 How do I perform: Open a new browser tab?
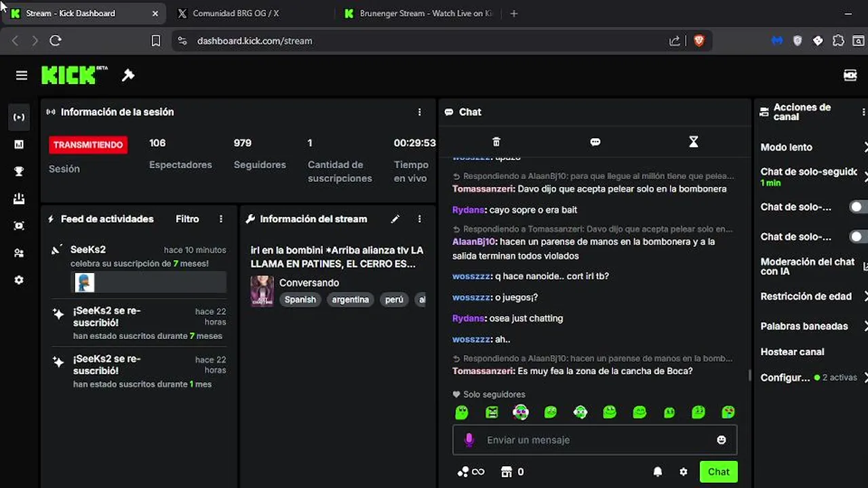(x=513, y=14)
